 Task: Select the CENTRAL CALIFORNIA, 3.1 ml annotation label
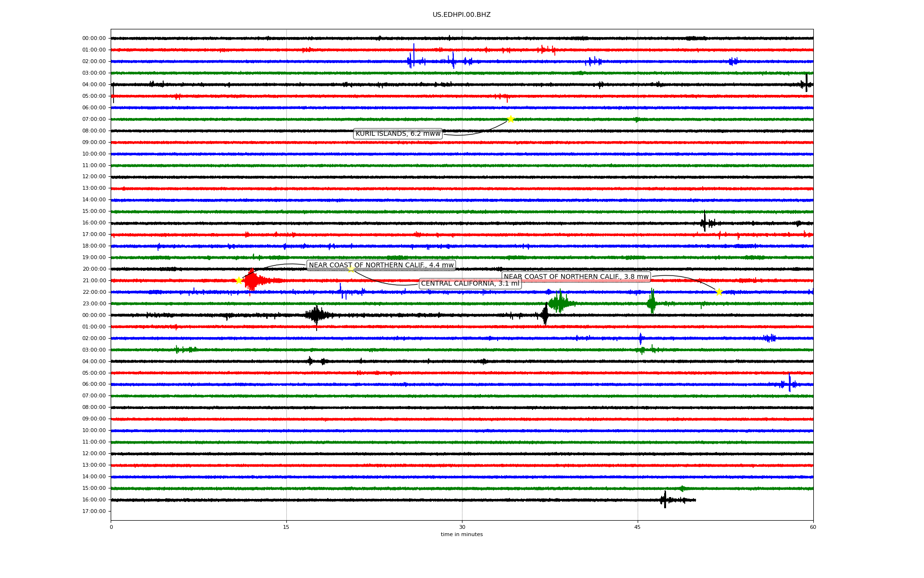pos(470,283)
